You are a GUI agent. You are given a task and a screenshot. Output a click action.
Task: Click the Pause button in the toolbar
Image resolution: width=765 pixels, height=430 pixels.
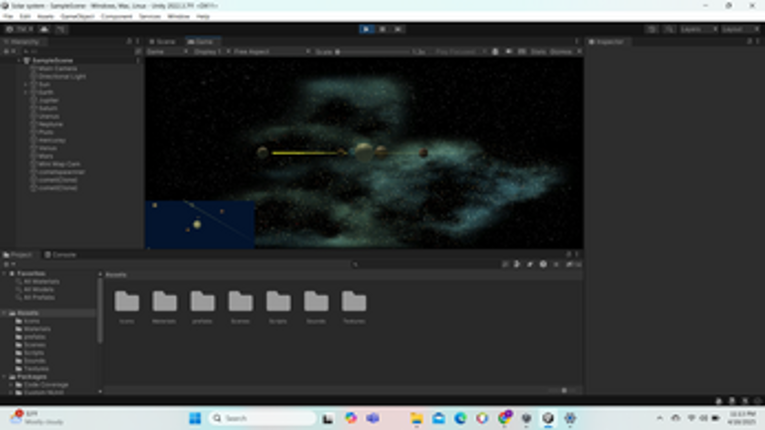click(x=382, y=29)
